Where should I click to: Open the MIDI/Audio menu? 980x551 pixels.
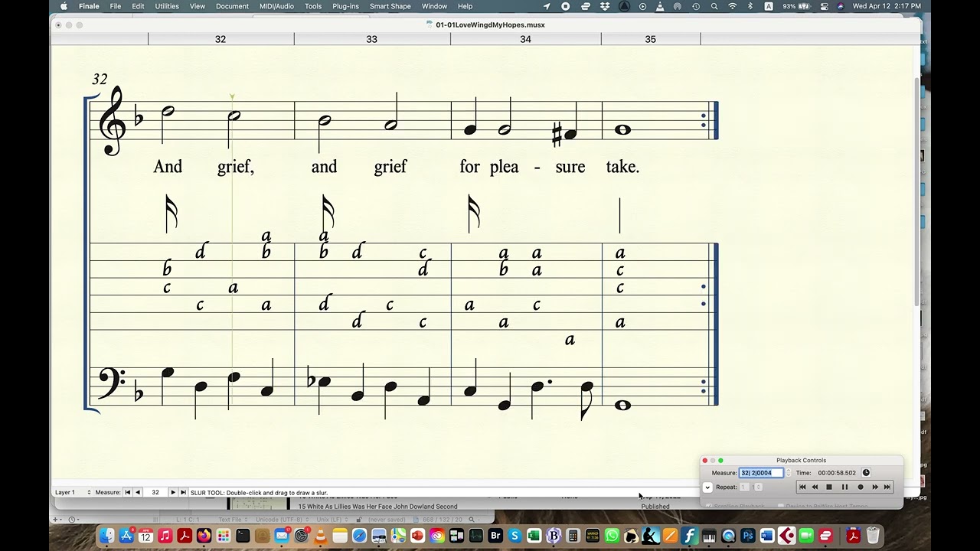(x=276, y=6)
